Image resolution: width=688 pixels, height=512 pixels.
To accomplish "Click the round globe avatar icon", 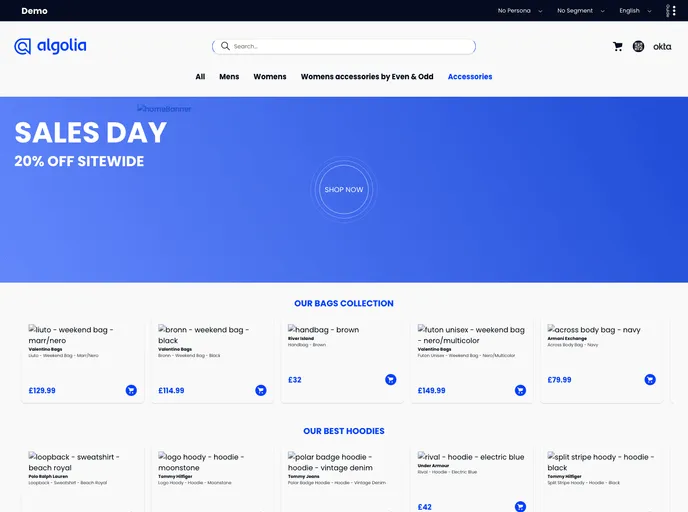I will coord(638,46).
